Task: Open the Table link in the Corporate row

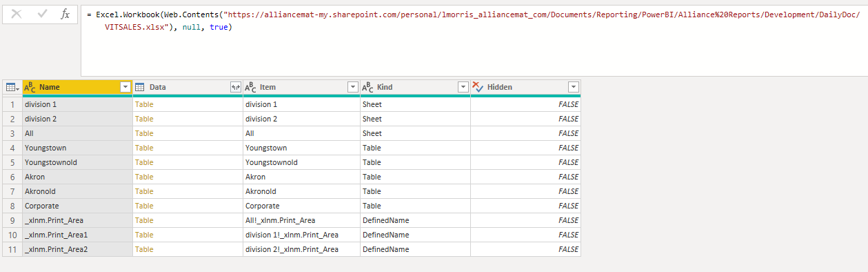Action: 144,206
